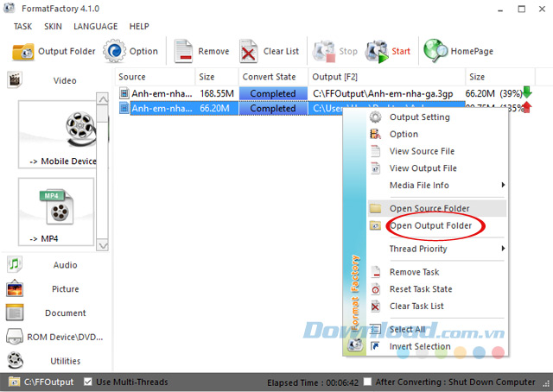
Task: Click the ROM Device\DVD drive icon
Action: pyautogui.click(x=15, y=337)
